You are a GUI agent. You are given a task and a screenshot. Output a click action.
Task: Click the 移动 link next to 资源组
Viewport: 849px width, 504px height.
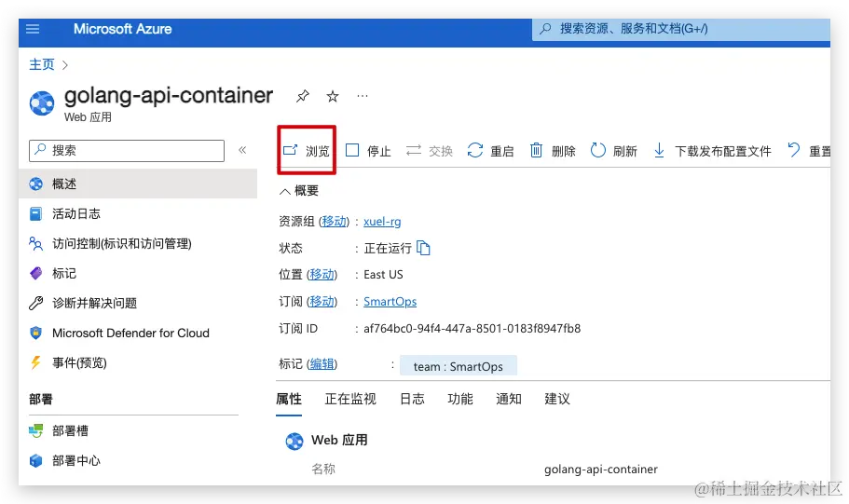point(334,221)
